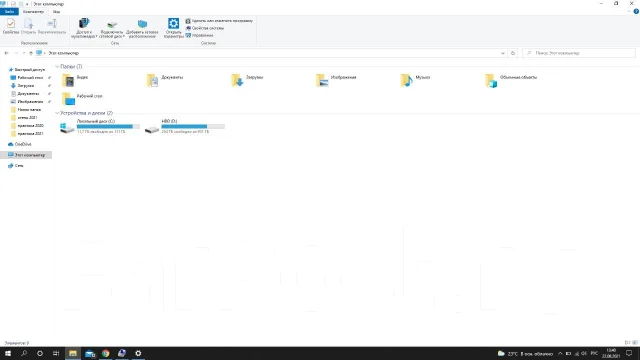This screenshot has width=640, height=360.
Task: Click the search box Поиск: Этот компьютер
Action: [579, 53]
